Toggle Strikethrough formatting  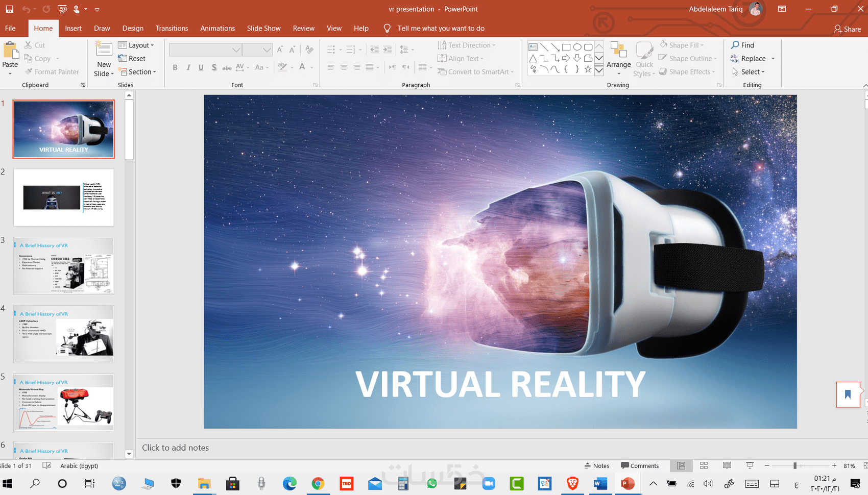click(227, 67)
